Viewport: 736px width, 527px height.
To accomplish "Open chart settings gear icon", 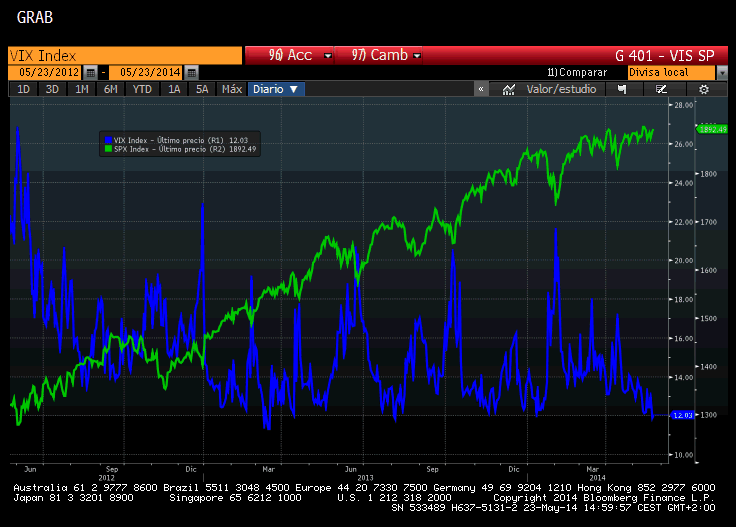I will coord(704,89).
